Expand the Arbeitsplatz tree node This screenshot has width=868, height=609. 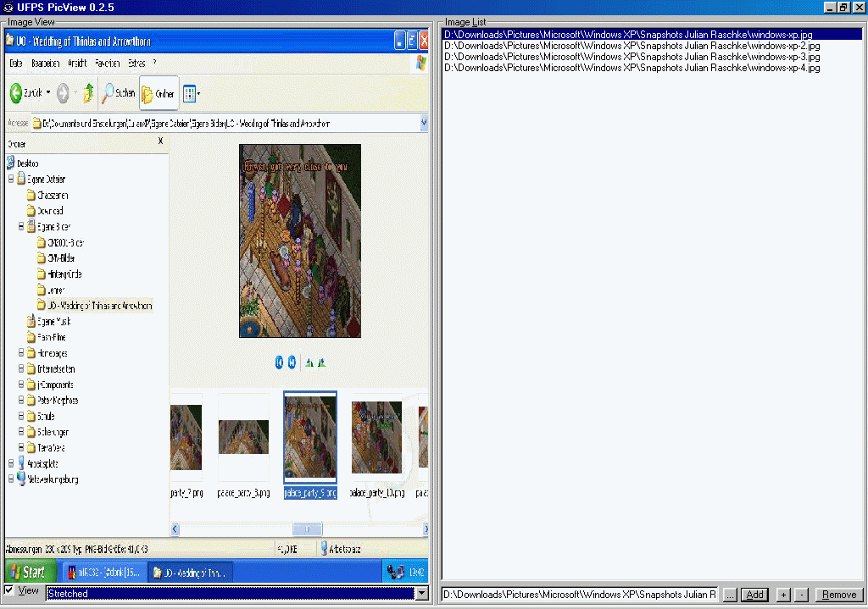11,463
